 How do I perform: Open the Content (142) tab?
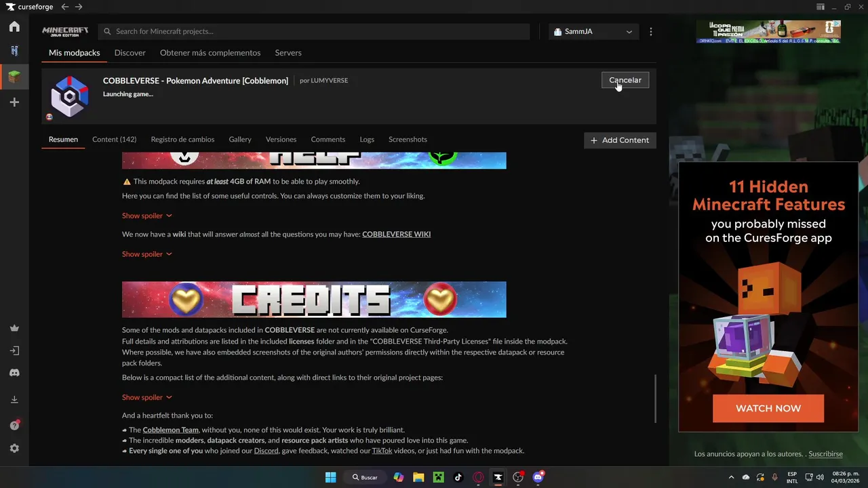pos(114,140)
